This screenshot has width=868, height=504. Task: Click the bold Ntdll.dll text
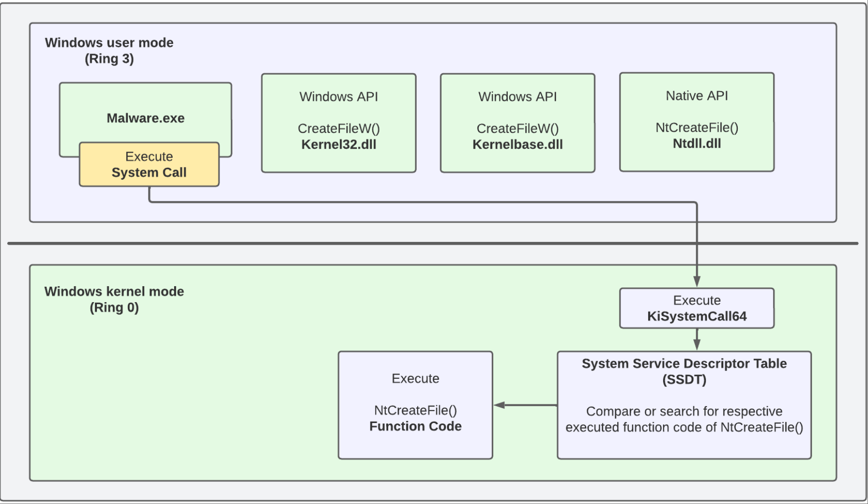click(x=696, y=144)
